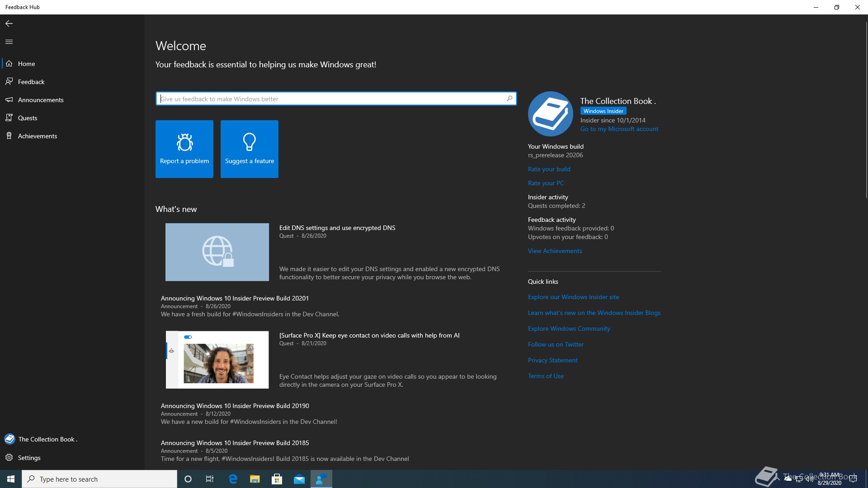Open the encrypted DNS quest thumbnail

click(x=217, y=252)
